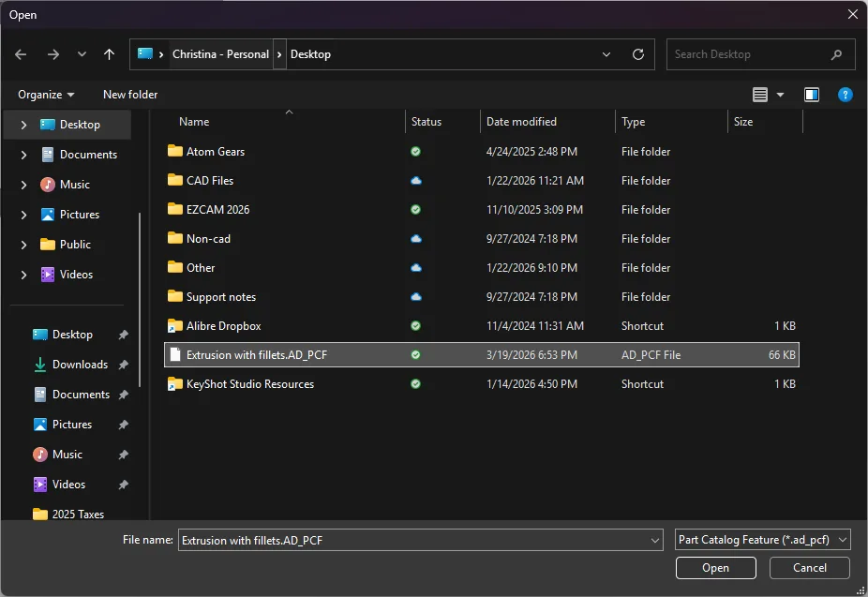Change view with the list view icon
The width and height of the screenshot is (868, 597).
click(x=760, y=95)
